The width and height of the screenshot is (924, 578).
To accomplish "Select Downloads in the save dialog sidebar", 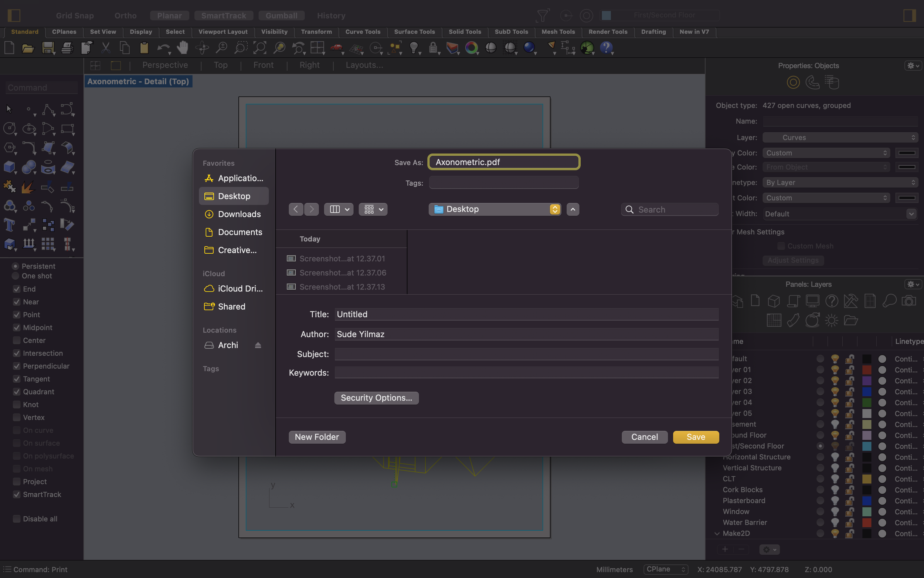I will click(x=234, y=214).
